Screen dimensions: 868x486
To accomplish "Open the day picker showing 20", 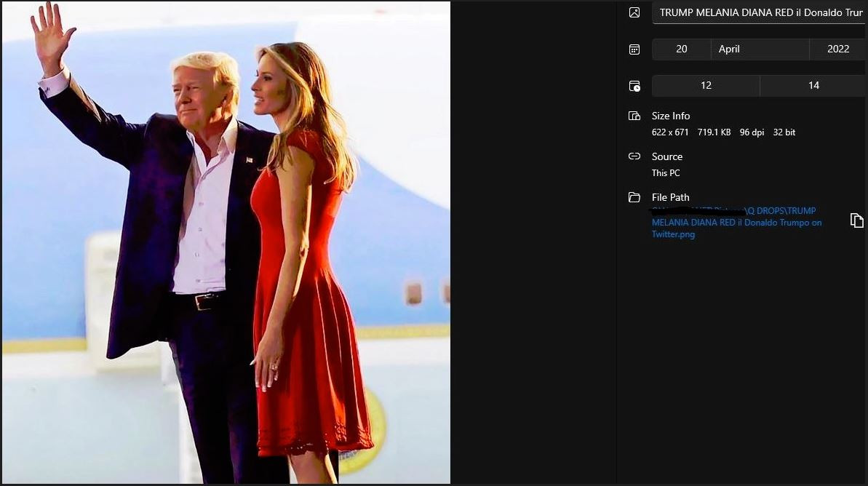I will (681, 49).
